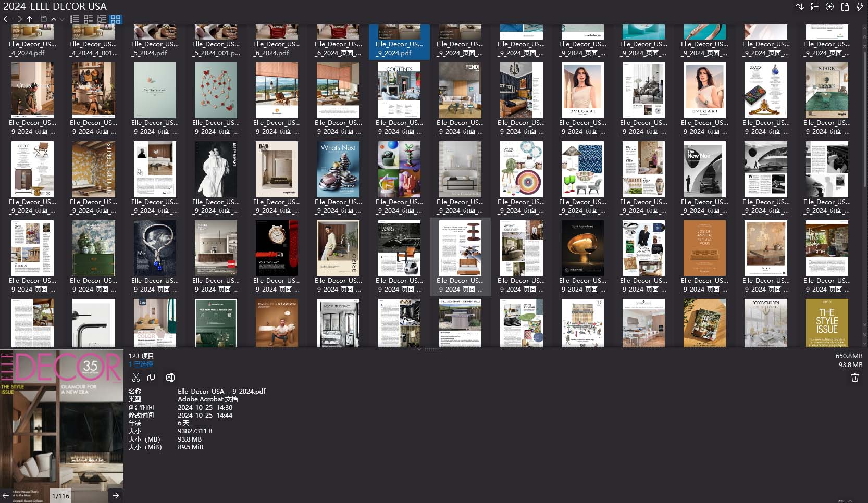
Task: Open the What's Next page thumbnail
Action: 338,169
